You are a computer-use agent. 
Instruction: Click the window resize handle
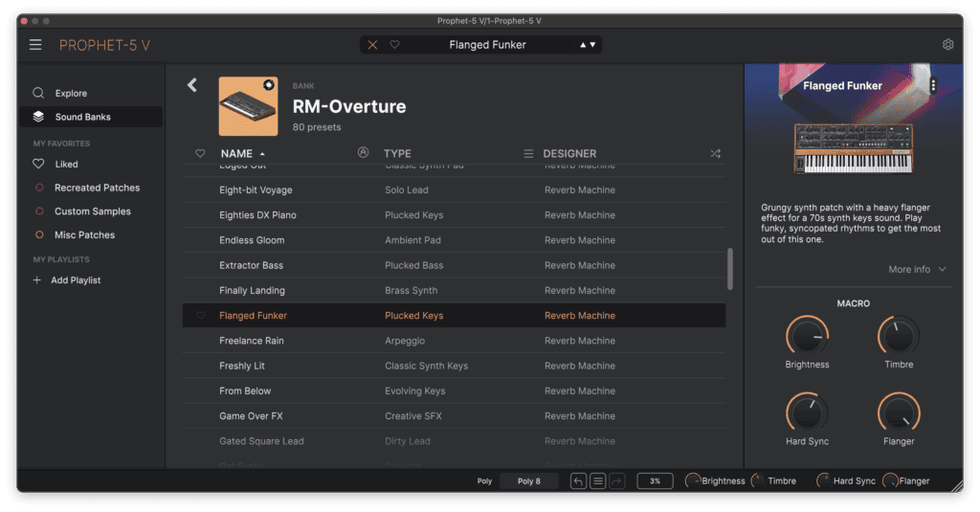coord(956,486)
